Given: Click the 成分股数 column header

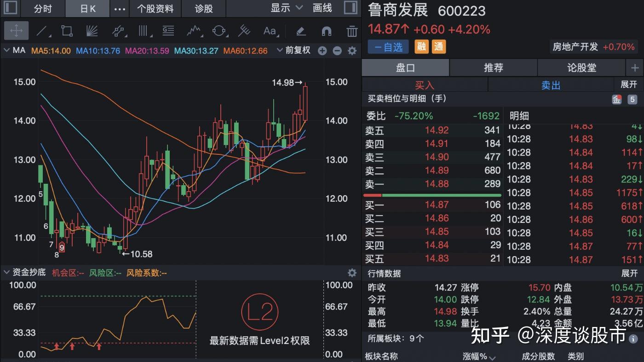Looking at the screenshot, I should click(x=538, y=356).
